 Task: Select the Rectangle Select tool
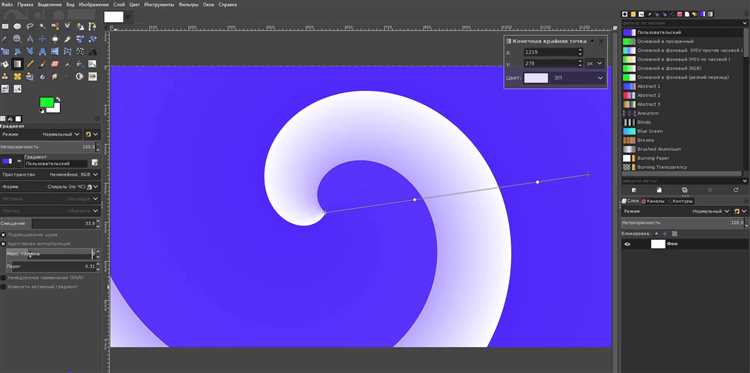click(x=5, y=26)
